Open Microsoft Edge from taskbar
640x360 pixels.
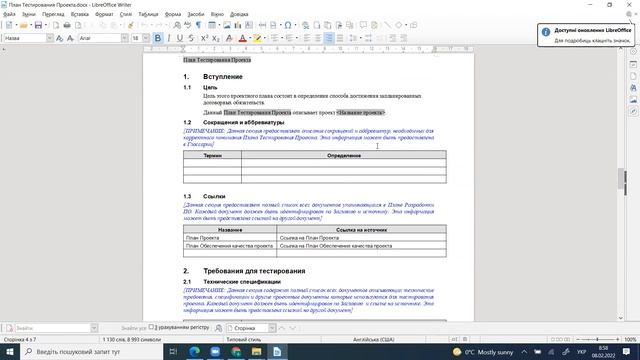click(x=194, y=352)
